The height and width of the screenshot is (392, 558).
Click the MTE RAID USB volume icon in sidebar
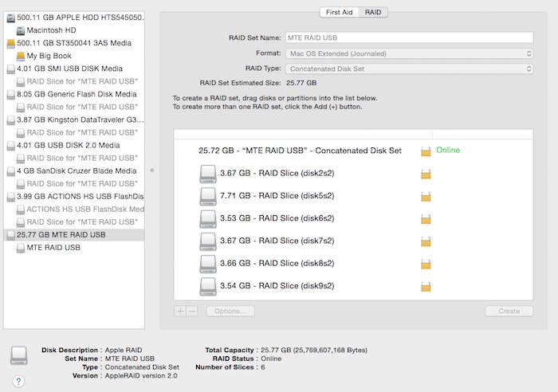click(21, 248)
